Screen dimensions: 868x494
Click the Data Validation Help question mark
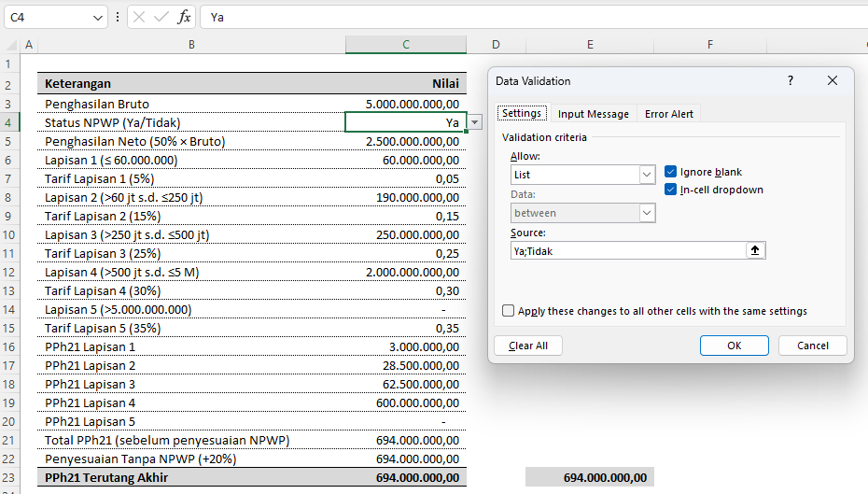click(791, 81)
